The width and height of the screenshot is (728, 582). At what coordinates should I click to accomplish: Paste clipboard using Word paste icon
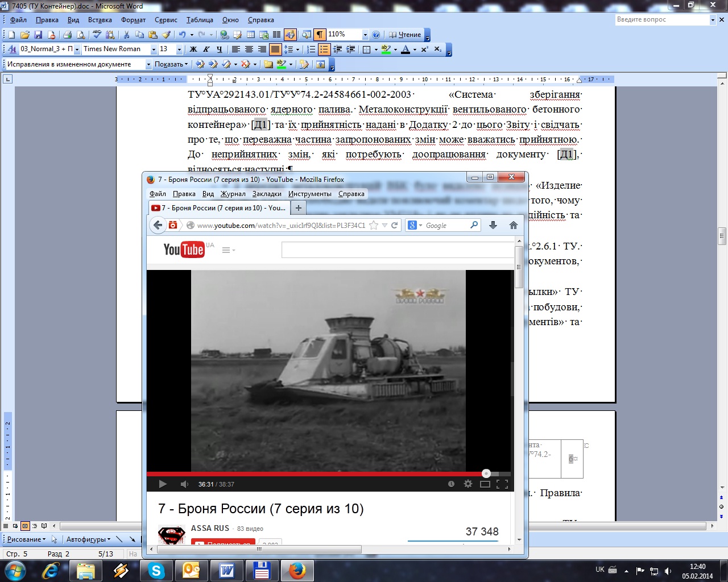coord(152,35)
